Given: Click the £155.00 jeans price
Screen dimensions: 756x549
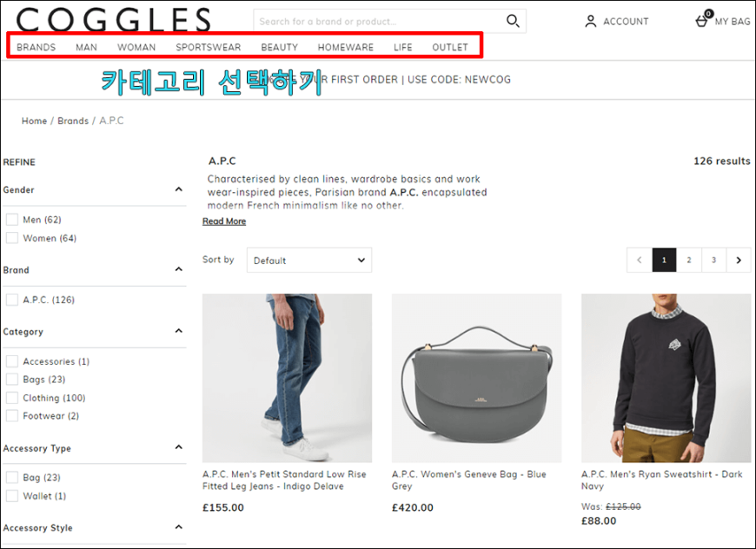Looking at the screenshot, I should (223, 507).
